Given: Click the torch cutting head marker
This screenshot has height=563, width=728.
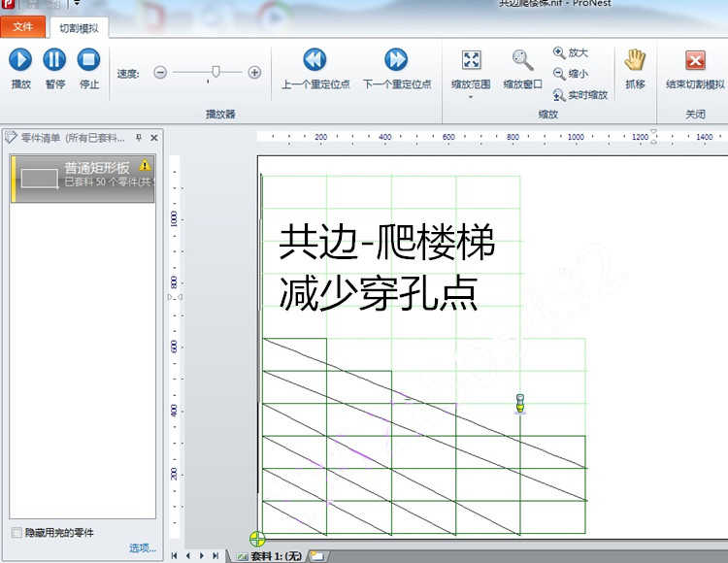Looking at the screenshot, I should click(x=520, y=403).
